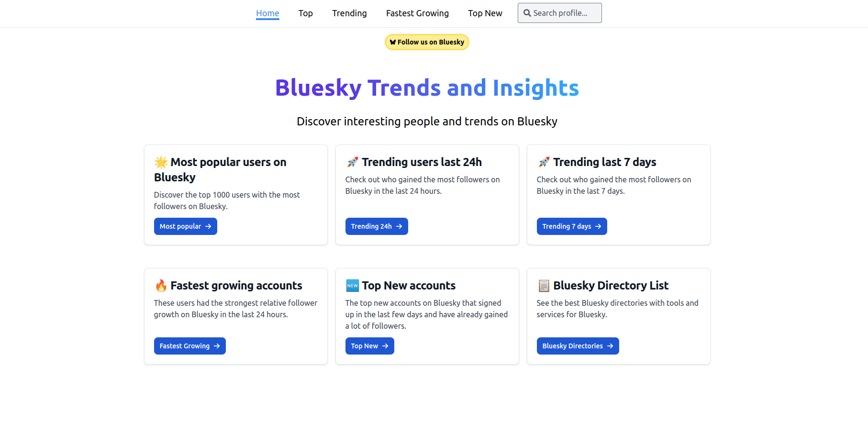Viewport: 868px width, 423px height.
Task: Focus the Search profile input field
Action: click(559, 13)
